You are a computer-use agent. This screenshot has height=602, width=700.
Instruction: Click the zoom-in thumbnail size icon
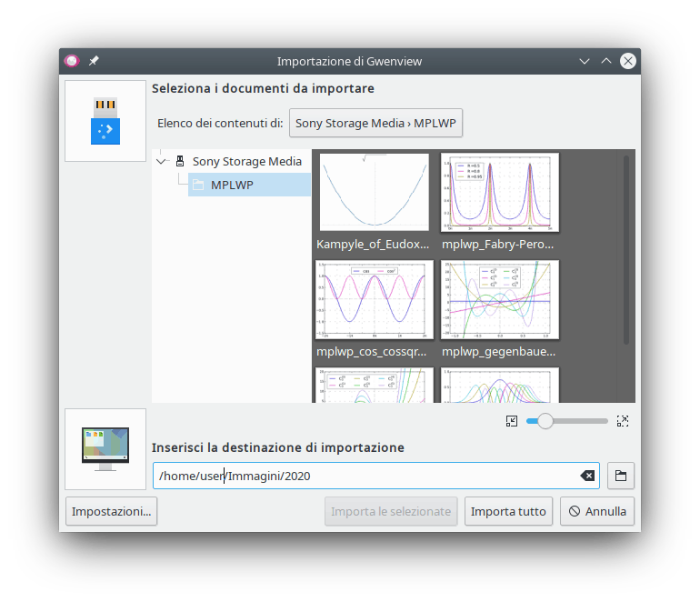623,421
